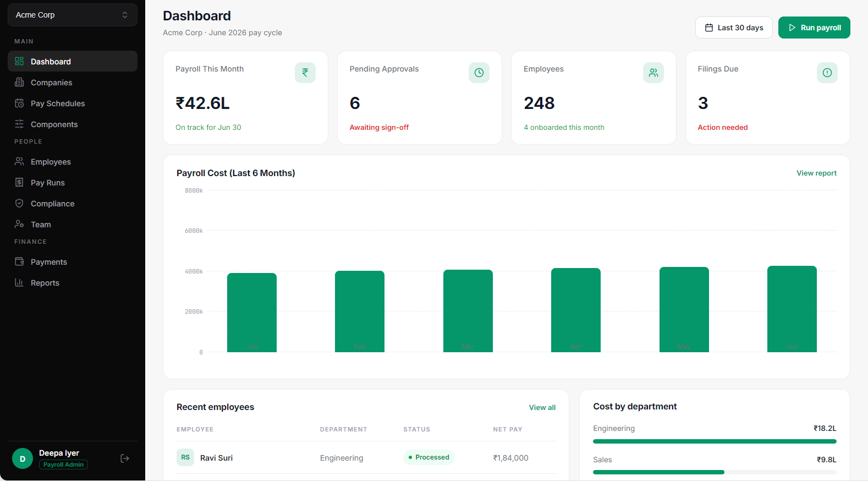The width and height of the screenshot is (868, 481).
Task: Open Reports under Finance
Action: (x=73, y=282)
